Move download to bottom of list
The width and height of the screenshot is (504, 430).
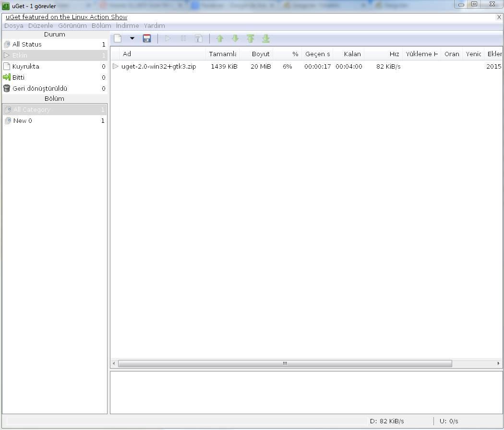[x=266, y=38]
